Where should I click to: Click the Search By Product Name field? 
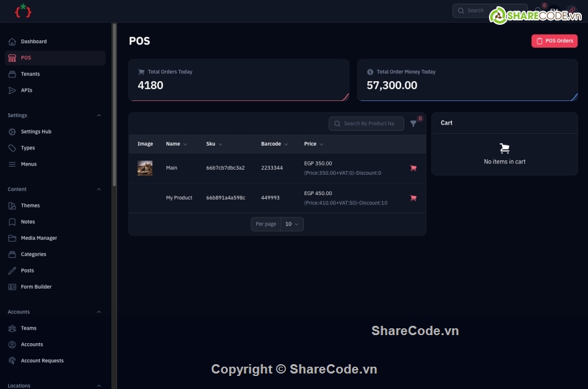[366, 123]
